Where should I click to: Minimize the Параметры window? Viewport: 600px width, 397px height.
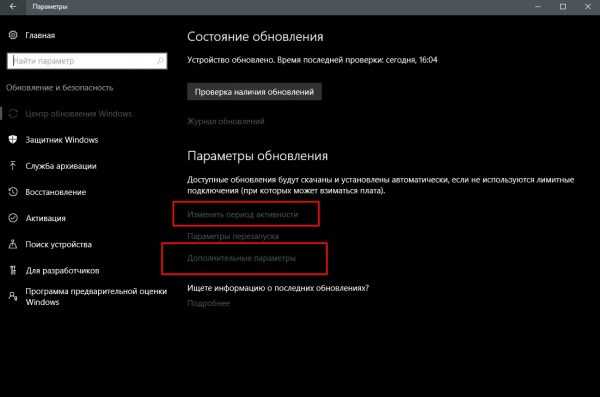pyautogui.click(x=538, y=7)
